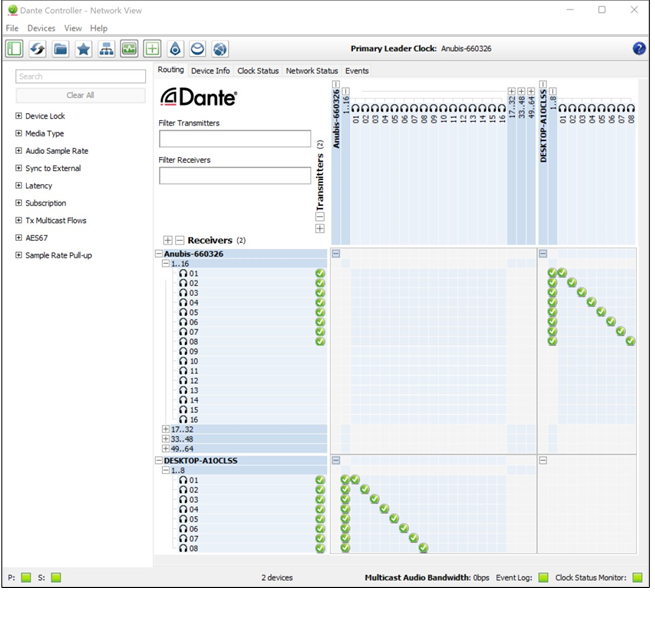Click the Event Log green indicator
This screenshot has height=626, width=655.
pyautogui.click(x=543, y=577)
